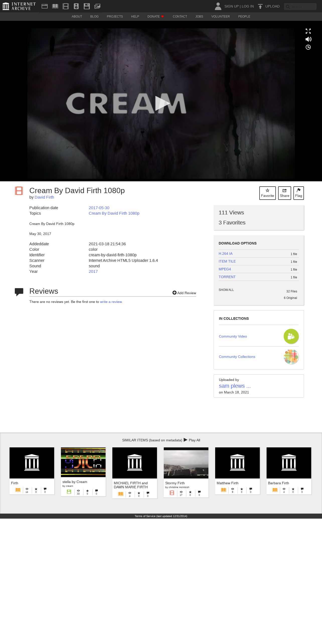Open the Internet Archive home logo
322x644 pixels.
(19, 6)
